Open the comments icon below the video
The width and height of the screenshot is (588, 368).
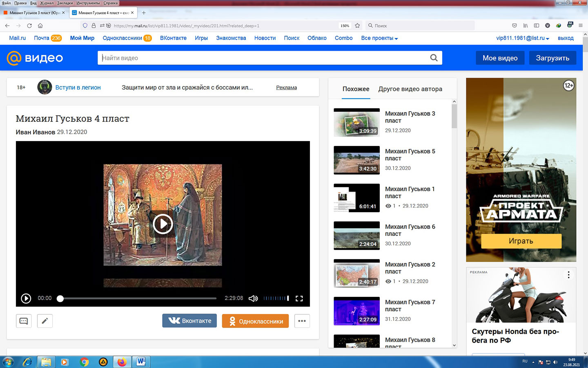pyautogui.click(x=24, y=321)
